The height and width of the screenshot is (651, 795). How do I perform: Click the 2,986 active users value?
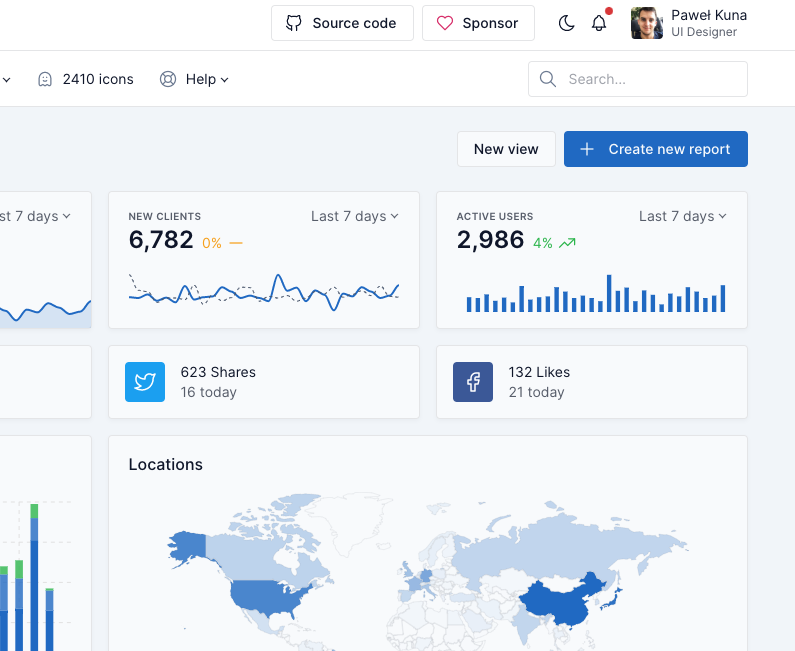pos(490,239)
